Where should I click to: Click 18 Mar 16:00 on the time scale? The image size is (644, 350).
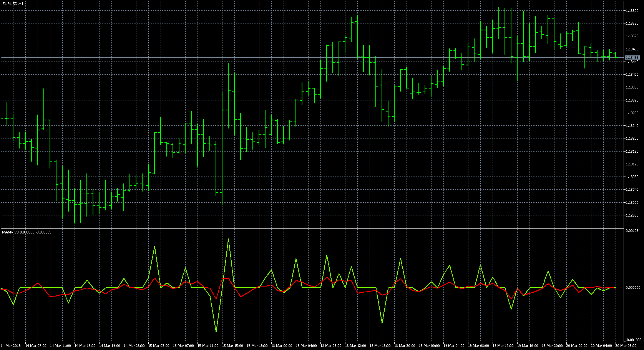point(380,346)
